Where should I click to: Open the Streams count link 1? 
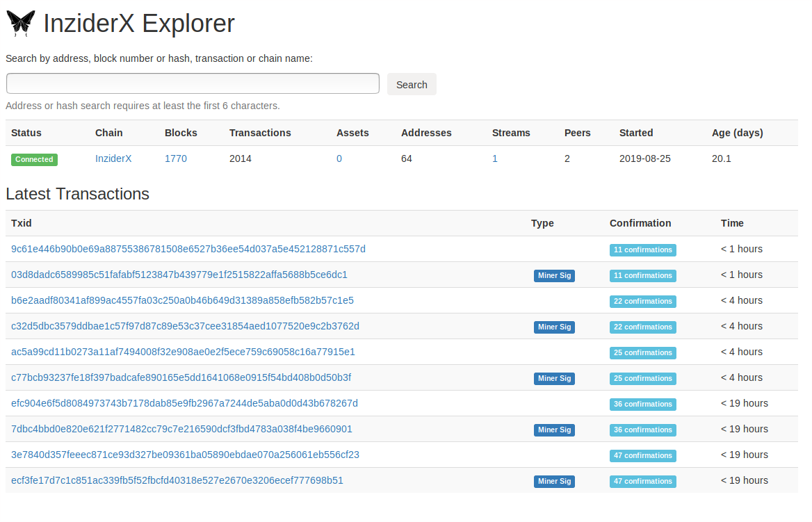494,159
